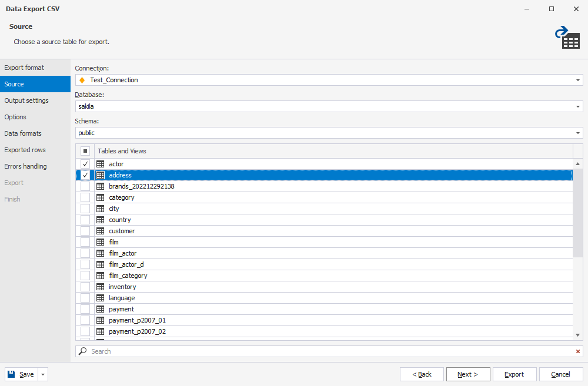The height and width of the screenshot is (386, 588).
Task: Open the Connection dropdown
Action: point(577,80)
